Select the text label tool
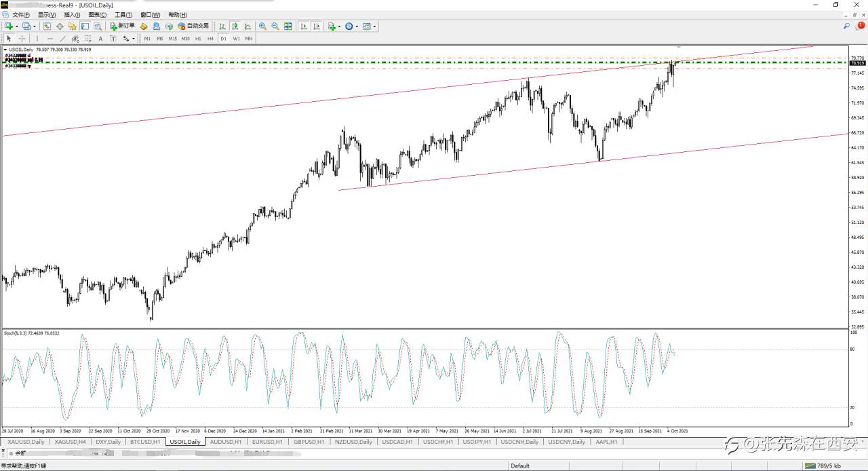Viewport: 868px width, 471px height. tap(100, 39)
